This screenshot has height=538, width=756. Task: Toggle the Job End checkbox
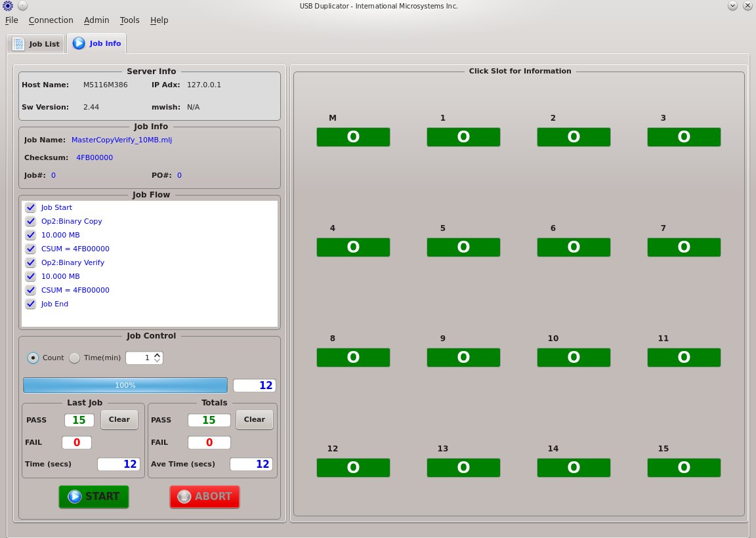click(x=30, y=304)
